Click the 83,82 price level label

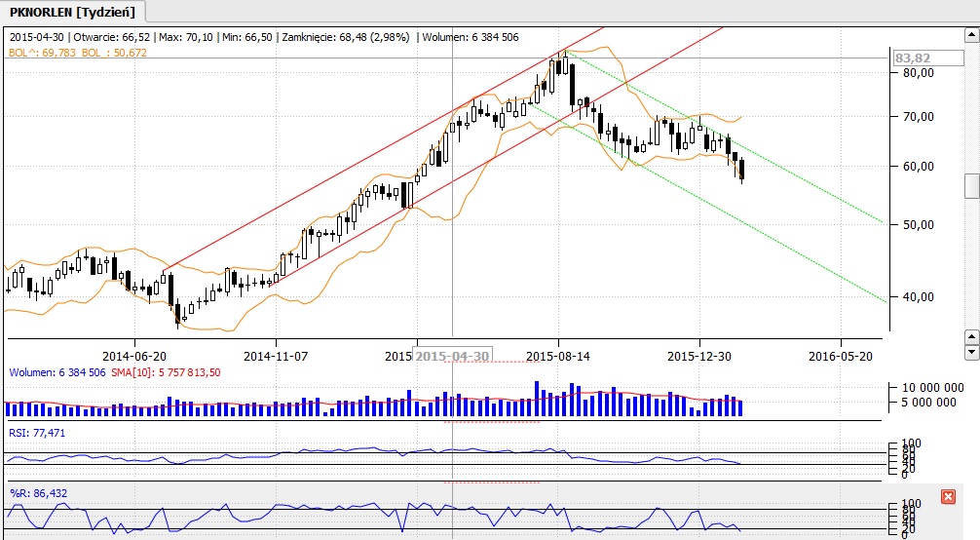click(x=926, y=58)
